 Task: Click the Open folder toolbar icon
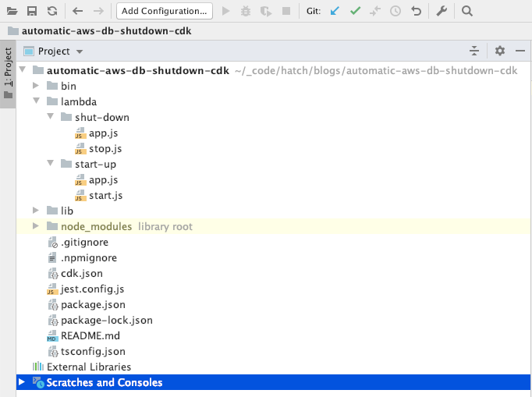pos(12,11)
